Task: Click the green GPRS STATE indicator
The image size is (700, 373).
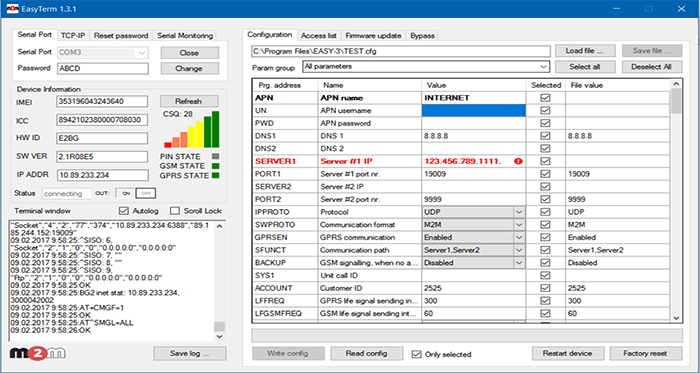Action: 216,175
